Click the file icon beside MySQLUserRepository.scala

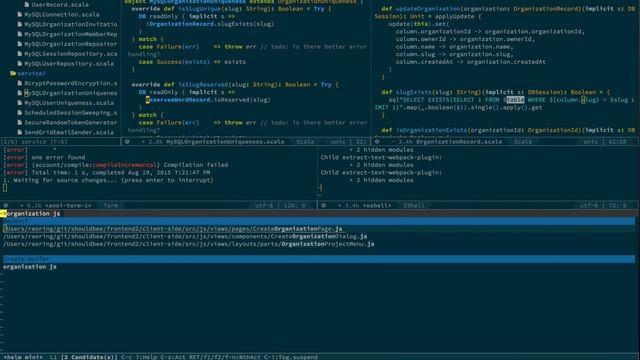pyautogui.click(x=19, y=63)
